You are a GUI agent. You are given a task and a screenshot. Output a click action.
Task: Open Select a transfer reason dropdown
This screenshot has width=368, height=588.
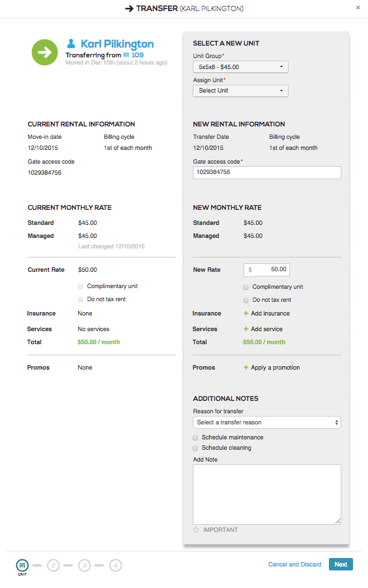267,422
